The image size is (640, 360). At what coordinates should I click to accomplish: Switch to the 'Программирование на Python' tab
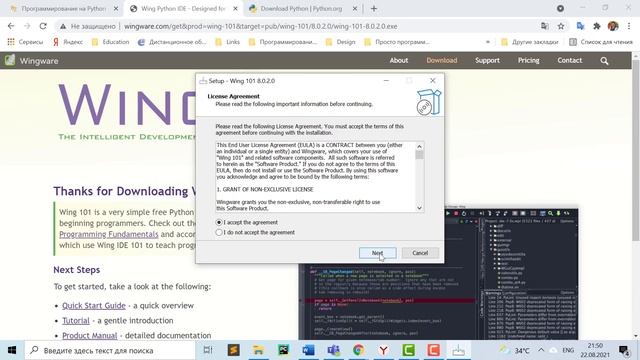(x=64, y=9)
